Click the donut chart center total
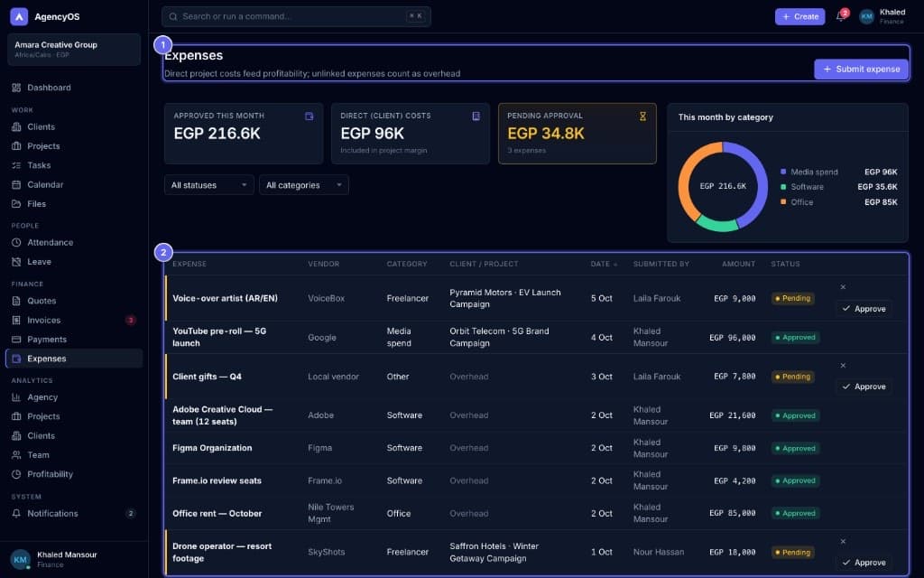The width and height of the screenshot is (924, 578). pos(723,186)
